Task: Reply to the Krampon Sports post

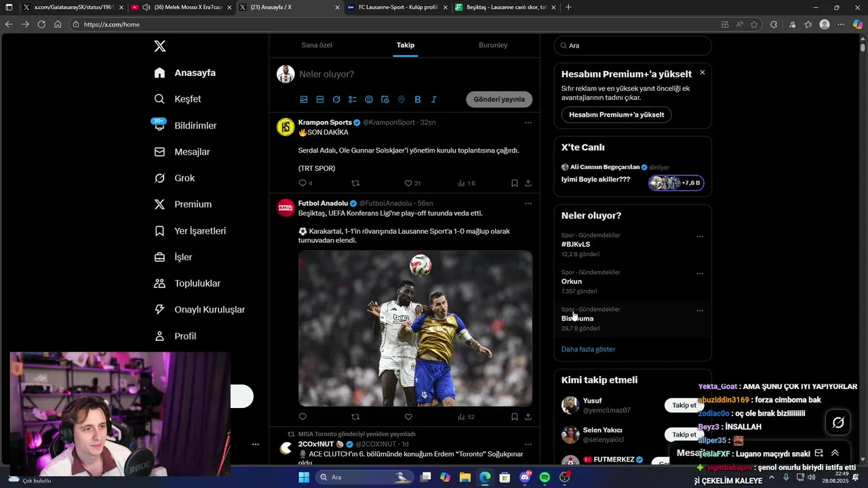Action: [302, 183]
